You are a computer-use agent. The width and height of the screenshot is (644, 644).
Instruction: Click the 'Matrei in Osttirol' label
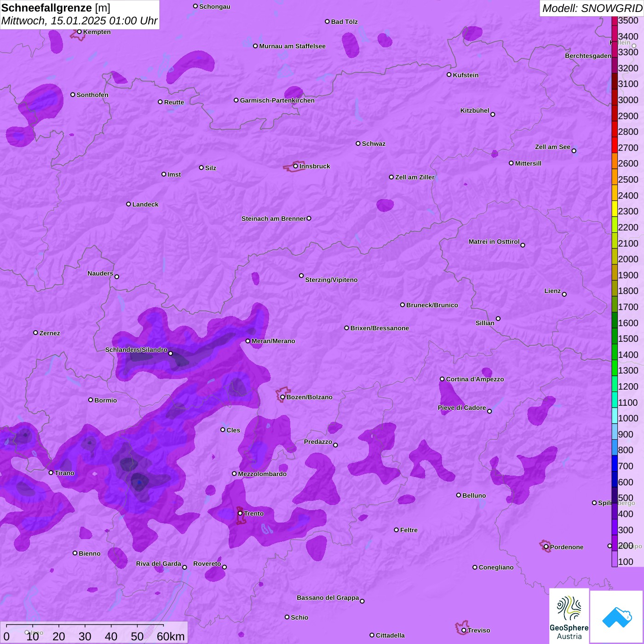(494, 241)
